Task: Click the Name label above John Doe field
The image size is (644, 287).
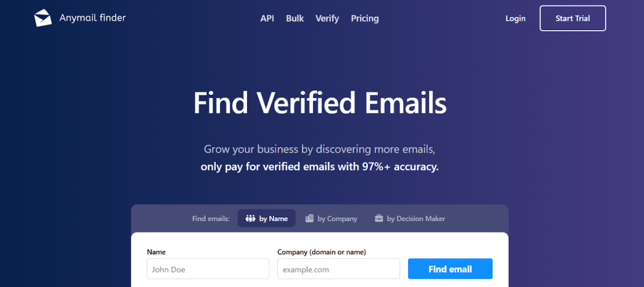Action: [x=156, y=252]
